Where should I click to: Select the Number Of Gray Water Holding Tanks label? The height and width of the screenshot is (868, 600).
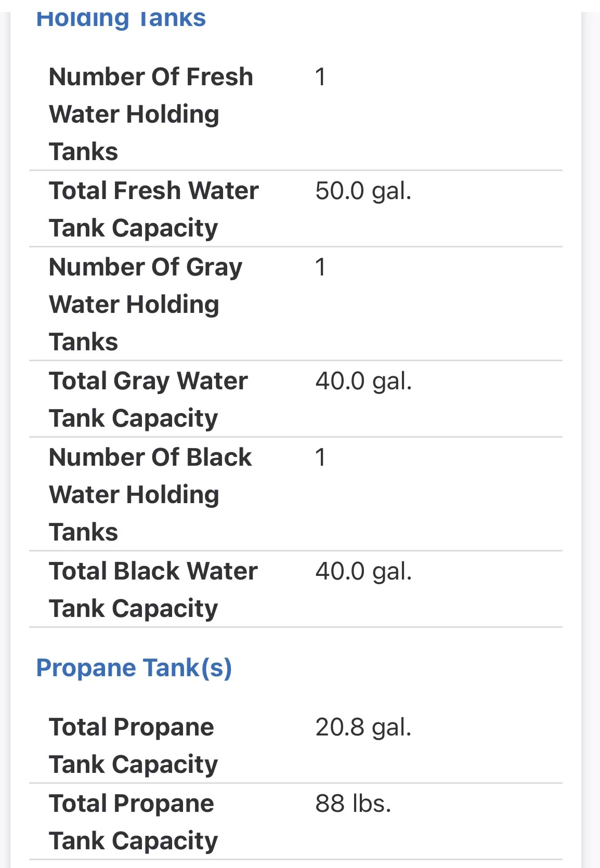point(146,304)
